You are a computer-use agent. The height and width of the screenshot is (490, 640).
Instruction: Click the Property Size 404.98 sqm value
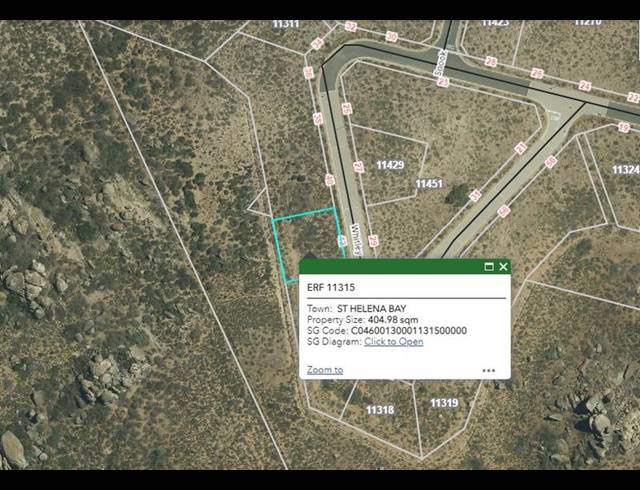(x=393, y=320)
